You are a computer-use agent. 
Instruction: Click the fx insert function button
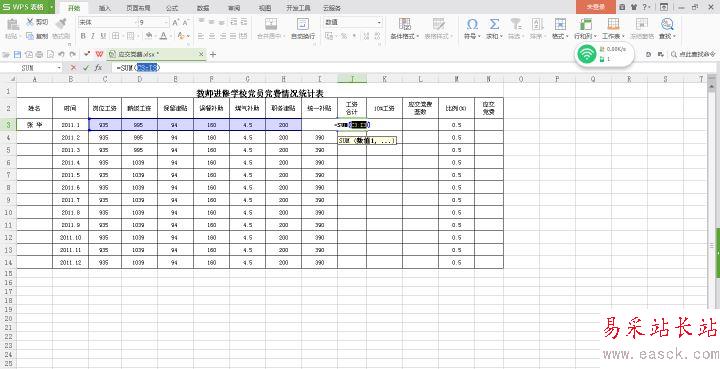point(98,67)
